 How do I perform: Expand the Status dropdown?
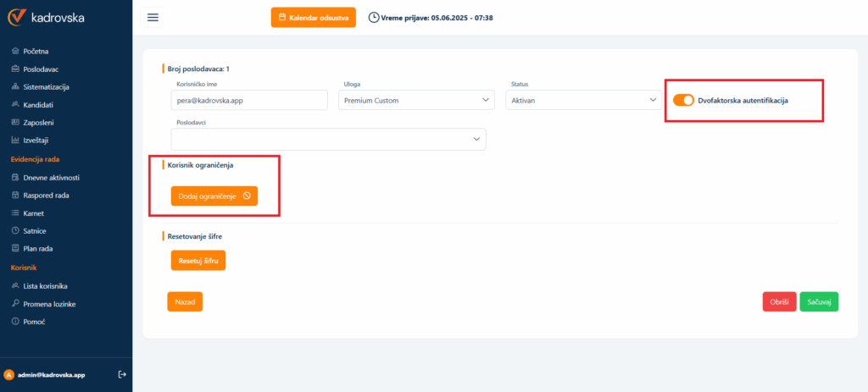[x=583, y=100]
